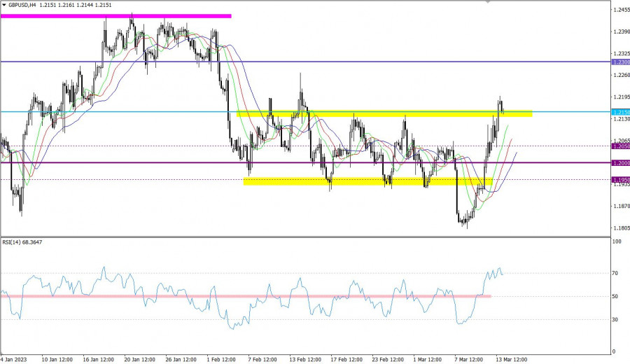Select the upper yellow resistance zone rectangle
This screenshot has height=364, width=630.
pos(384,113)
